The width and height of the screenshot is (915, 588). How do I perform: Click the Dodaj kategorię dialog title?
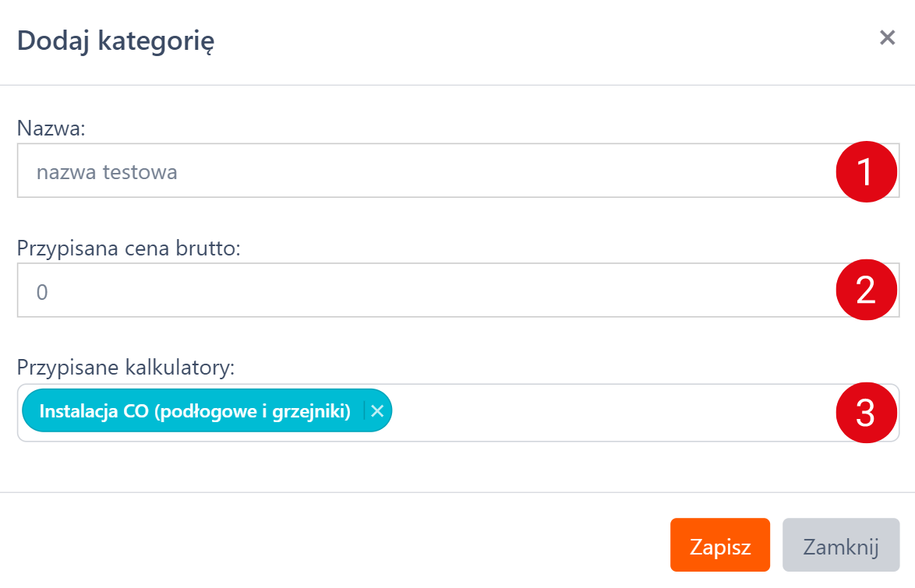[x=116, y=40]
